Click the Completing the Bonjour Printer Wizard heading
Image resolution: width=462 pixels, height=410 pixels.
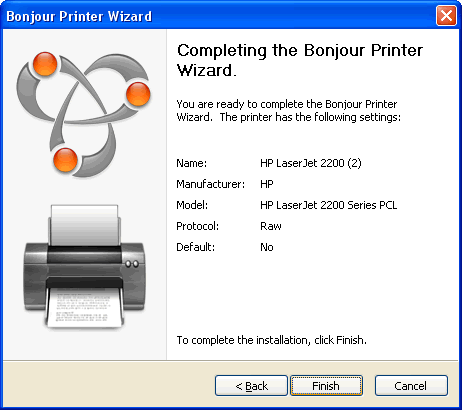300,60
